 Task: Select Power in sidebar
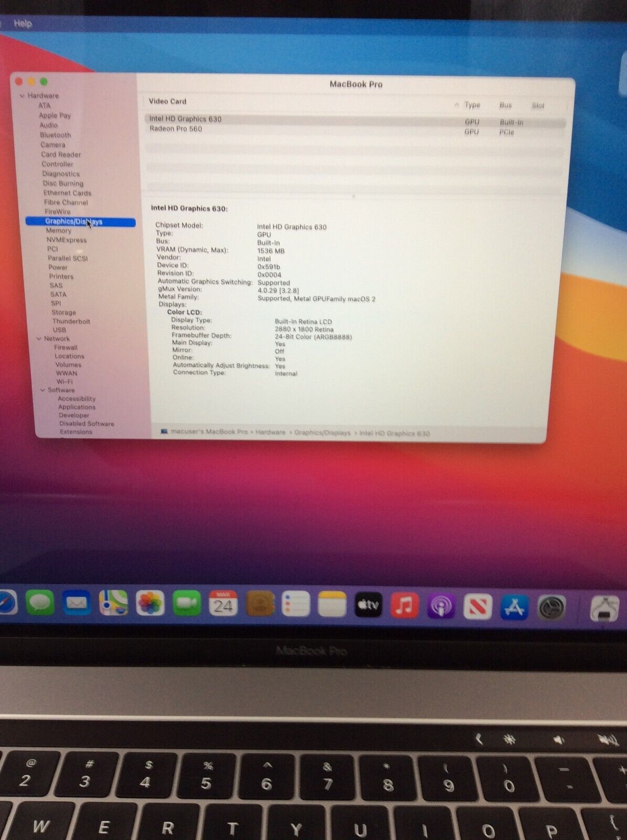pyautogui.click(x=58, y=267)
